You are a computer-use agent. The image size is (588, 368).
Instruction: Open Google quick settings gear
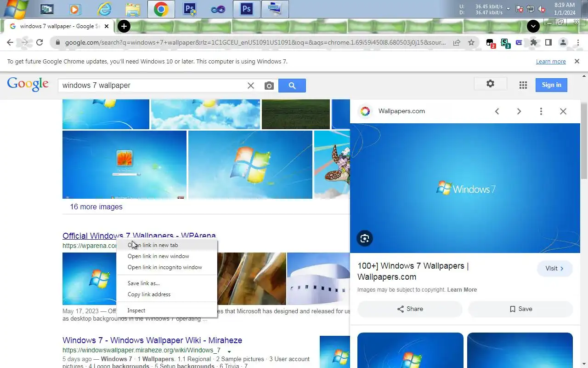(x=491, y=84)
